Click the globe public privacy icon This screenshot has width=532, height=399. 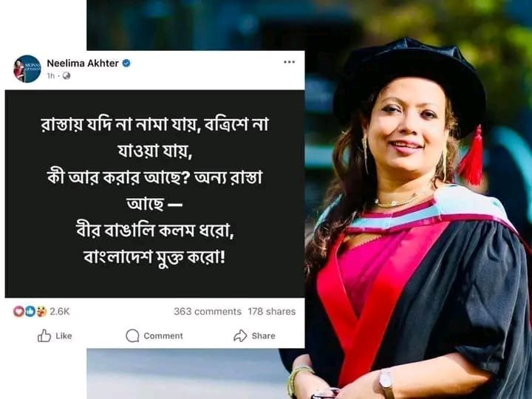[x=66, y=75]
